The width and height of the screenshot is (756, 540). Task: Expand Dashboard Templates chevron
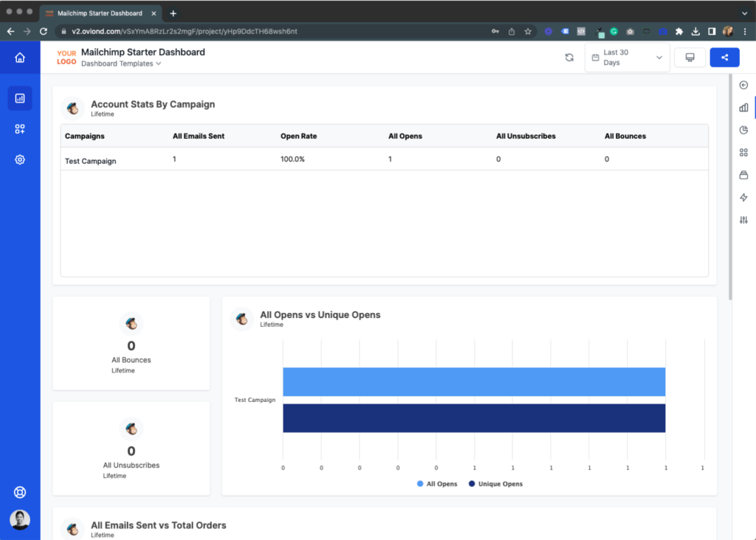pyautogui.click(x=159, y=63)
